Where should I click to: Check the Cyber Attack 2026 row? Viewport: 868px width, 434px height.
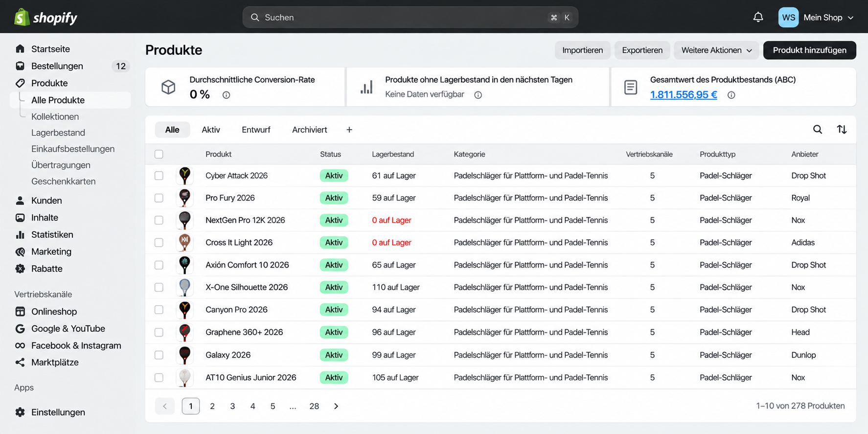click(159, 176)
